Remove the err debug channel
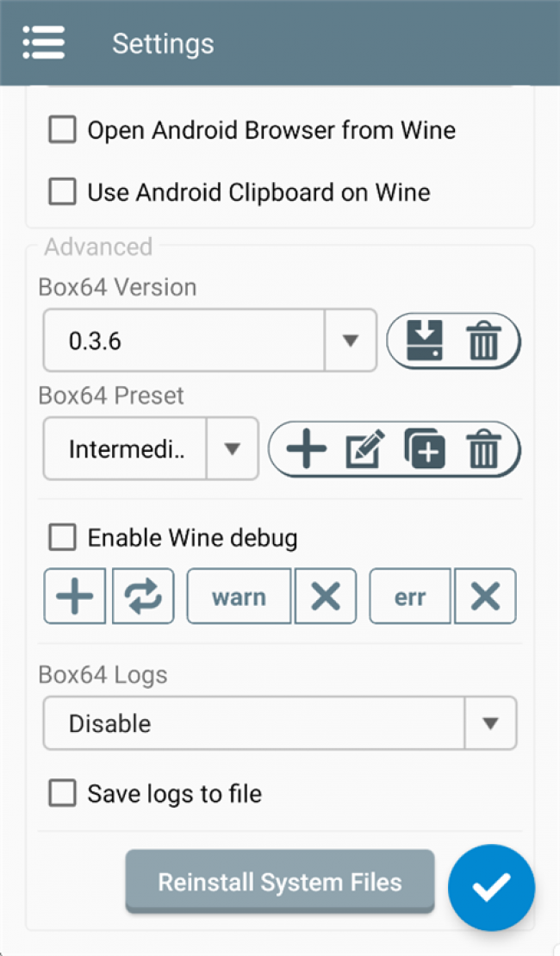The height and width of the screenshot is (956, 560). [x=485, y=596]
